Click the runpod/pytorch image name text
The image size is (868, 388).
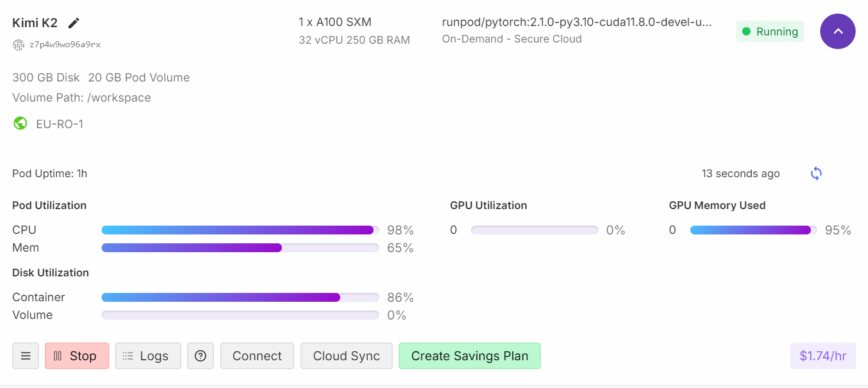click(577, 22)
